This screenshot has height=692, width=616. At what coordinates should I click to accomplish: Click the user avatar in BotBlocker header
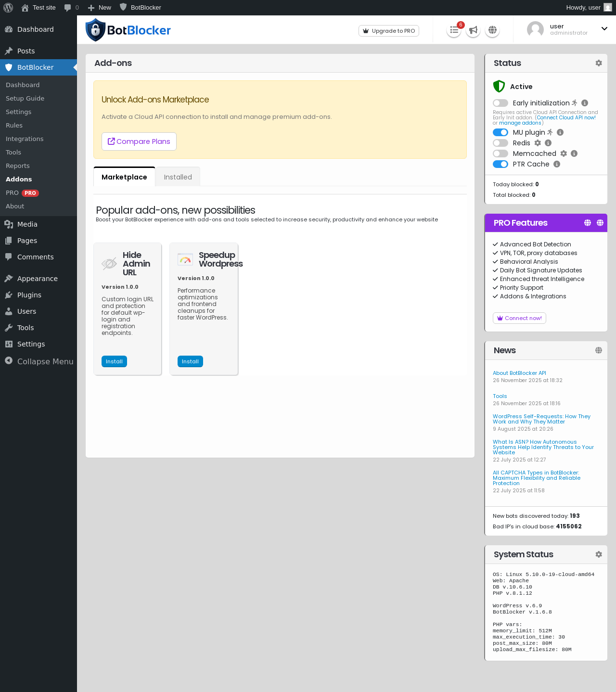click(535, 30)
